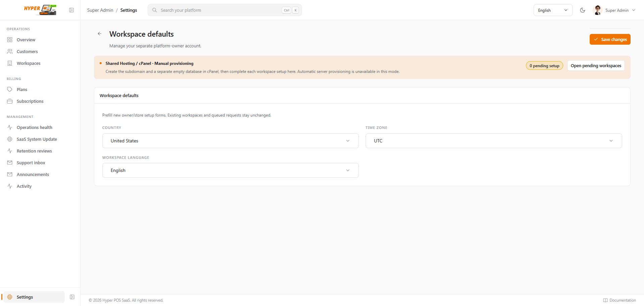
Task: Click the Subscriptions card icon
Action: pos(10,101)
